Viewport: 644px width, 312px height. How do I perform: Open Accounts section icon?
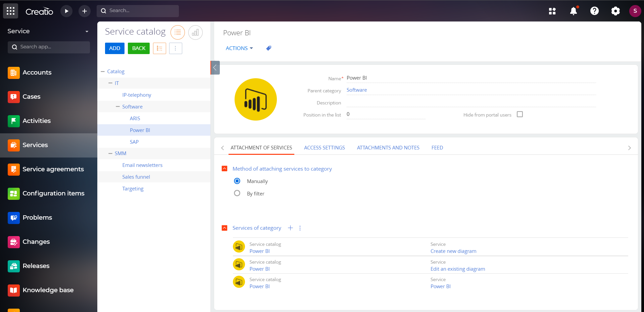coord(13,73)
